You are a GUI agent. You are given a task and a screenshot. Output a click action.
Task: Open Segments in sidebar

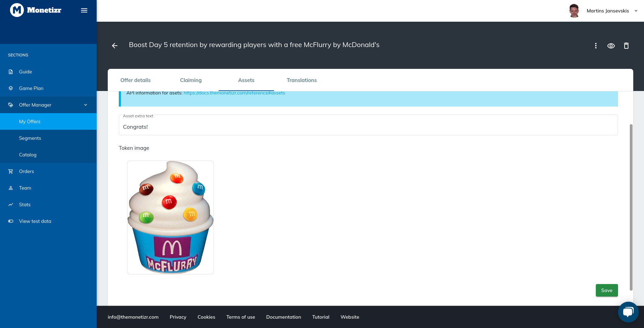tap(48, 138)
